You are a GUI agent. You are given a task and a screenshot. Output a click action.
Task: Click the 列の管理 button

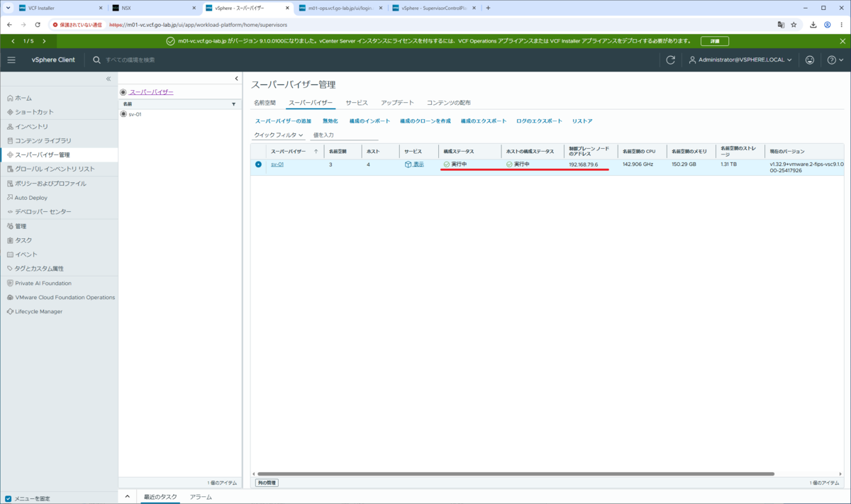pos(267,483)
